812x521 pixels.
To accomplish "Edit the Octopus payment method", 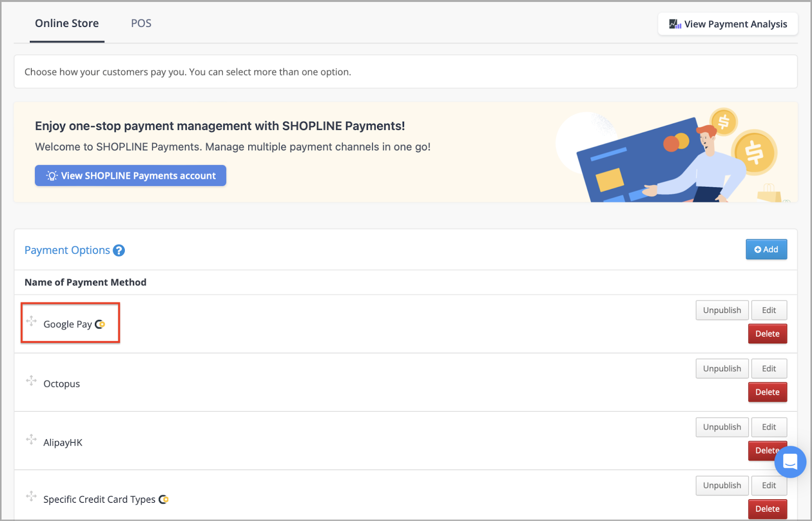I will coord(769,369).
